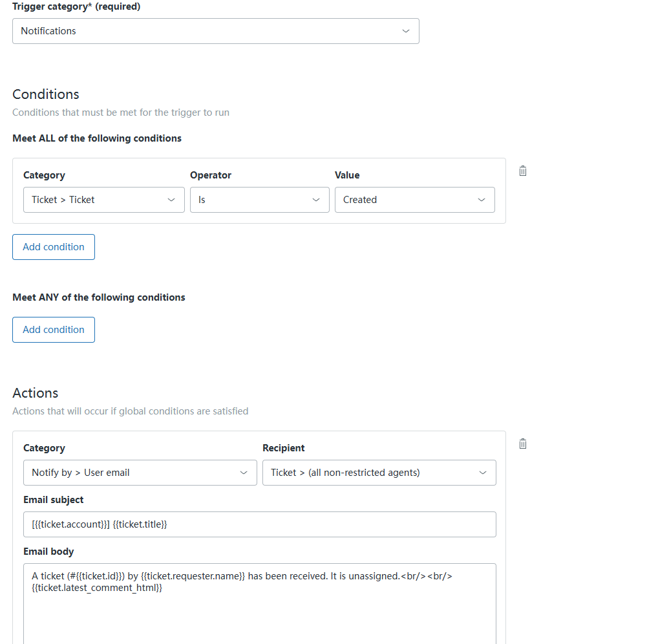
Task: Delete the Ticket Is Created condition
Action: (523, 171)
